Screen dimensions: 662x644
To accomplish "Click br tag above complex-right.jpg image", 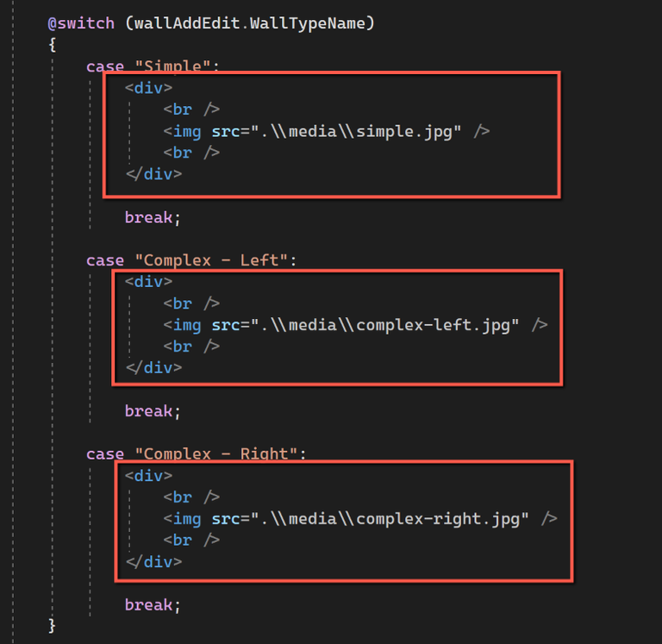I will pyautogui.click(x=191, y=497).
